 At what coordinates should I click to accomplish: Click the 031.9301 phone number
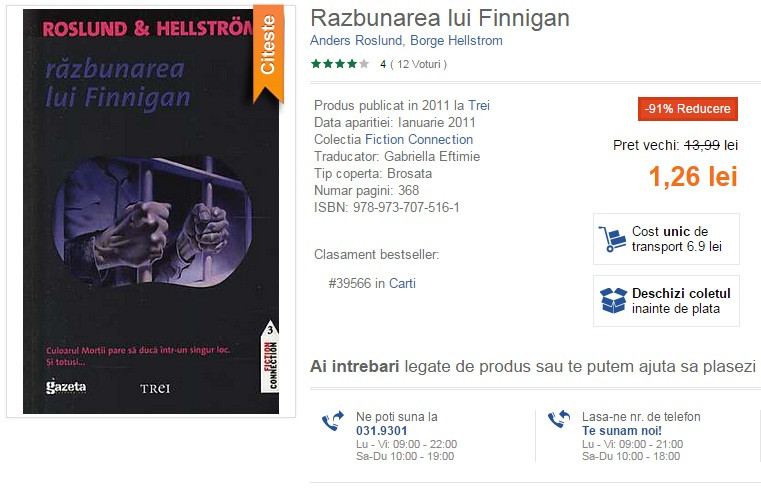point(381,431)
